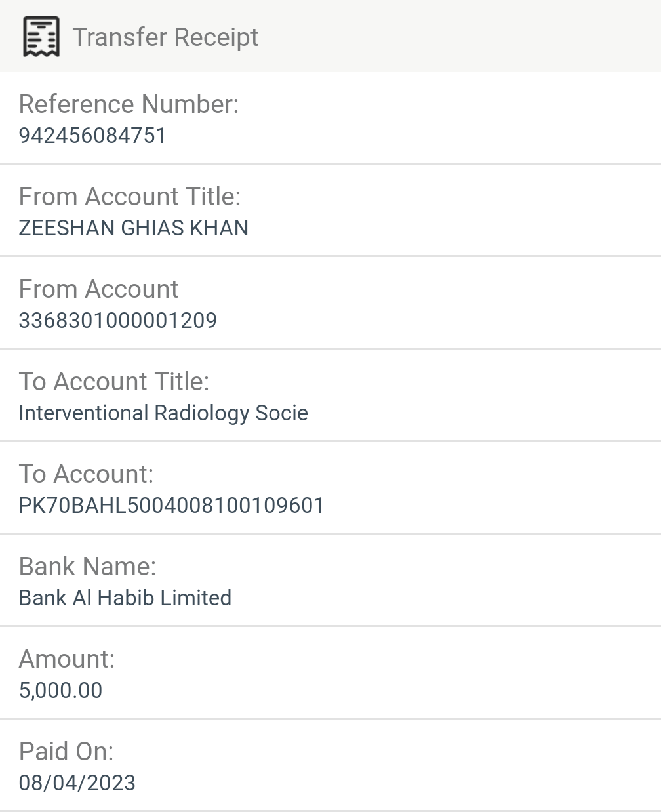661x812 pixels.
Task: Tap the From Account label above the number
Action: click(98, 289)
